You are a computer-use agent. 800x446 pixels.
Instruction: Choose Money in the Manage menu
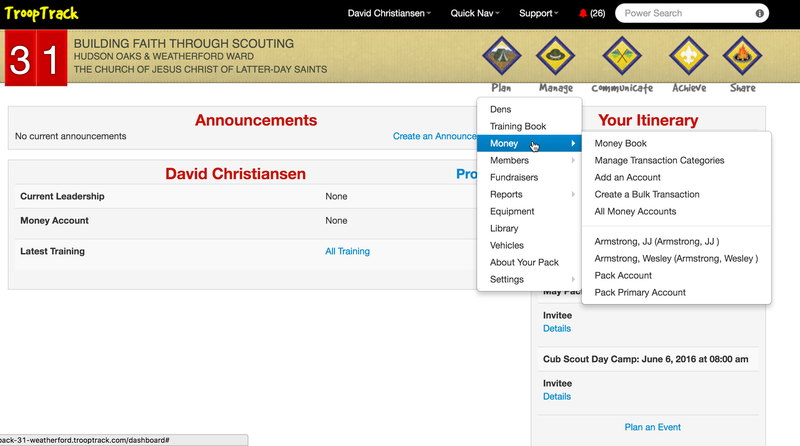(529, 143)
